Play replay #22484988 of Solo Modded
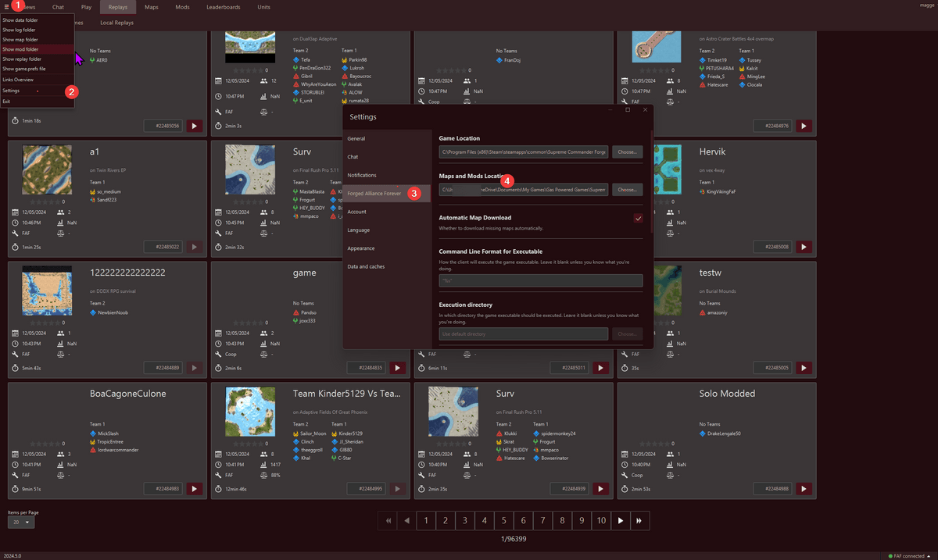This screenshot has width=938, height=560. [804, 489]
